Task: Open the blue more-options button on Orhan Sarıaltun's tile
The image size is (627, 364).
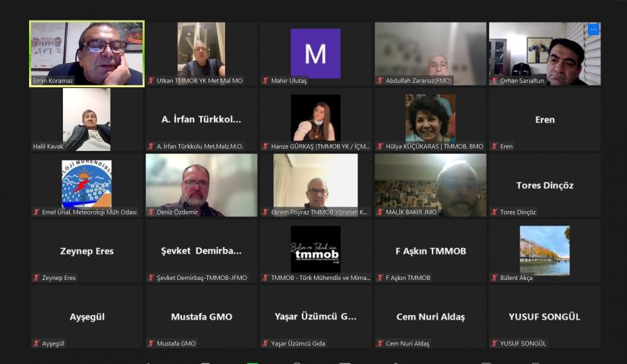Action: [593, 29]
